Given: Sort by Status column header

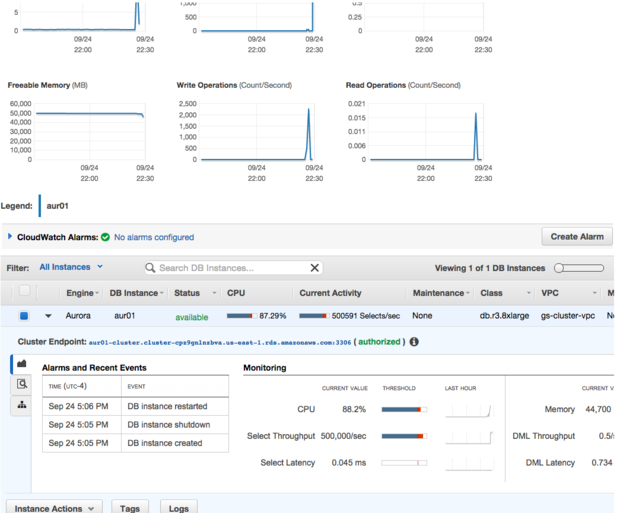Looking at the screenshot, I should (x=195, y=293).
